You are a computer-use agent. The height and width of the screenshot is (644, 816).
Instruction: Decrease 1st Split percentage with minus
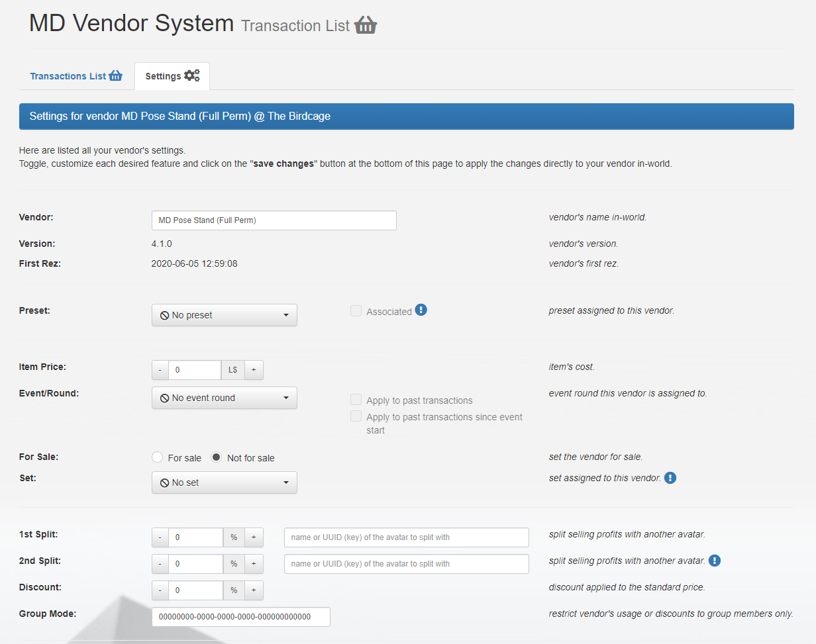160,537
